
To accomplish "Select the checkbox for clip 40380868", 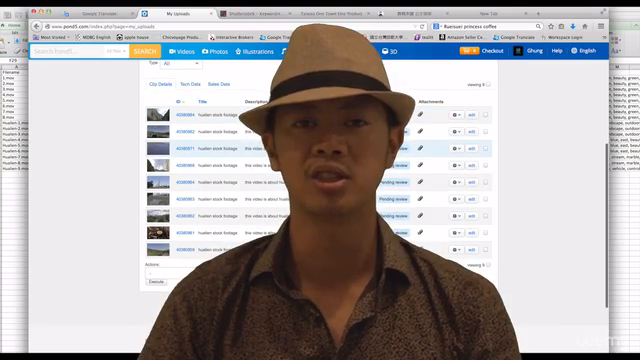I will 485,165.
